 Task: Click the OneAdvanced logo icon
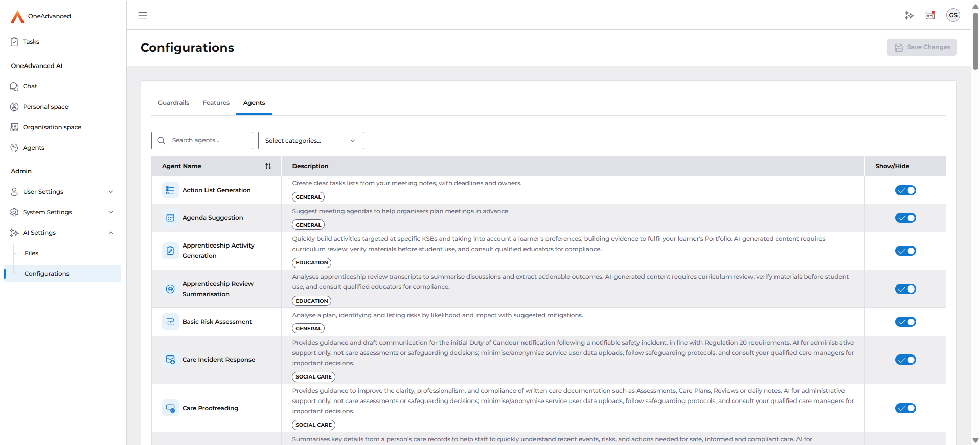(x=17, y=17)
